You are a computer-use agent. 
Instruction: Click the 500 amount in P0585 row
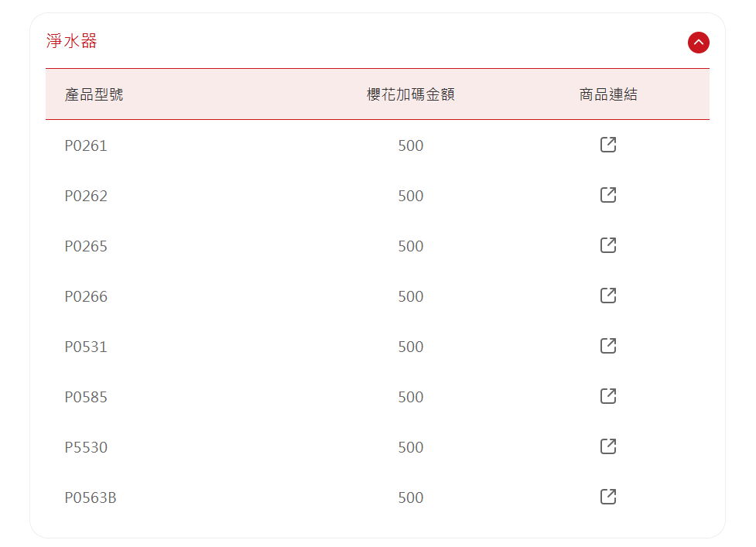pos(411,397)
